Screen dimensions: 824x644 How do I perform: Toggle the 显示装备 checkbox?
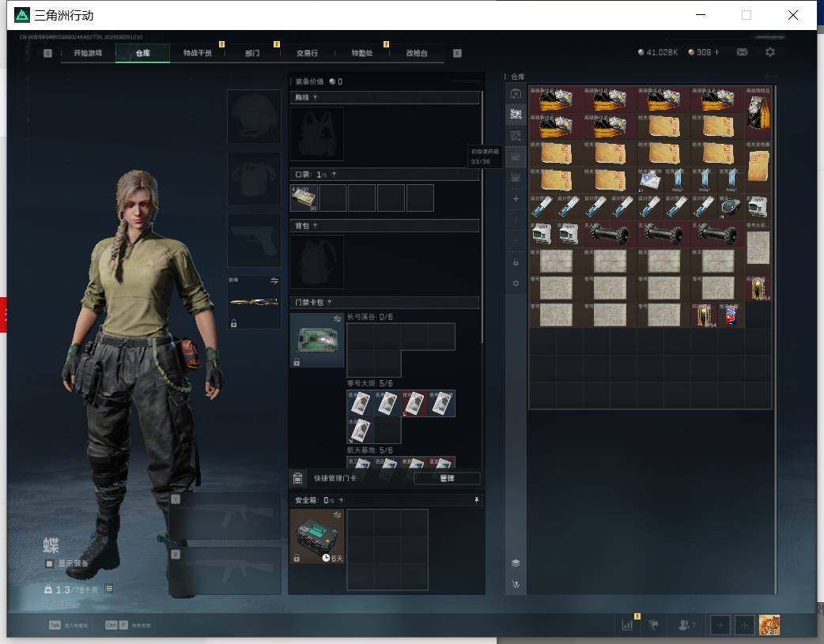[x=49, y=563]
